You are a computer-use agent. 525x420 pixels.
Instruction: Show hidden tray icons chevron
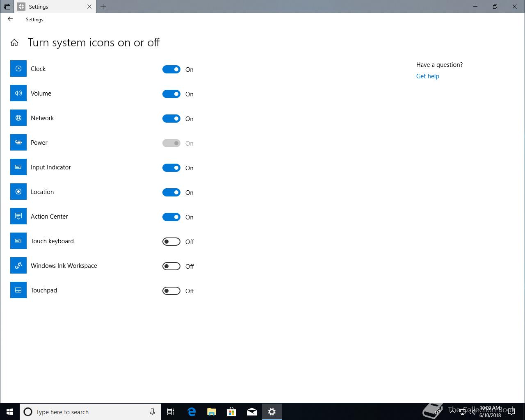(452, 412)
